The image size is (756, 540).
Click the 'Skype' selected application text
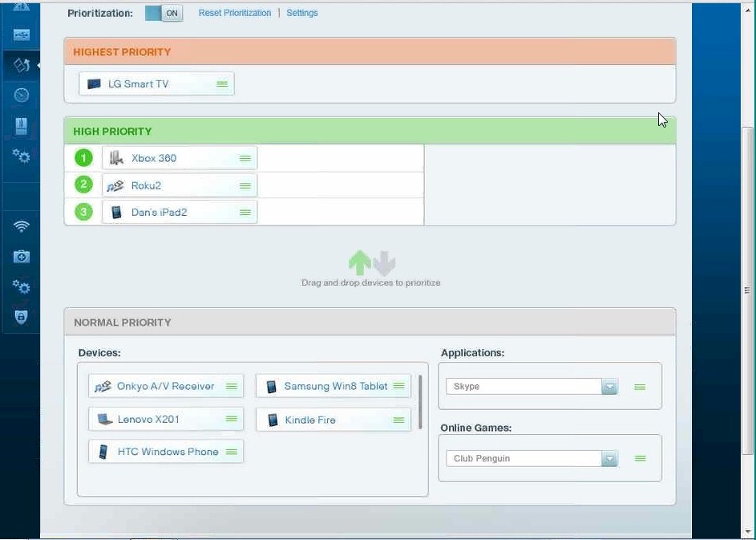click(467, 387)
